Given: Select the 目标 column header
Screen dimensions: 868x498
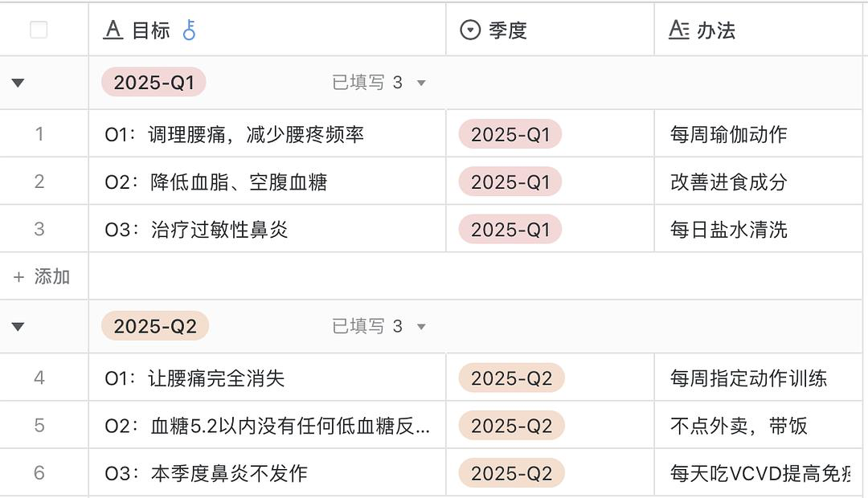Looking at the screenshot, I should point(268,30).
